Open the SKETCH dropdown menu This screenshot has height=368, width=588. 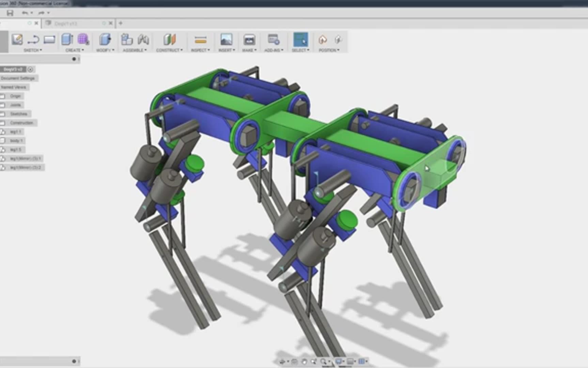[33, 50]
